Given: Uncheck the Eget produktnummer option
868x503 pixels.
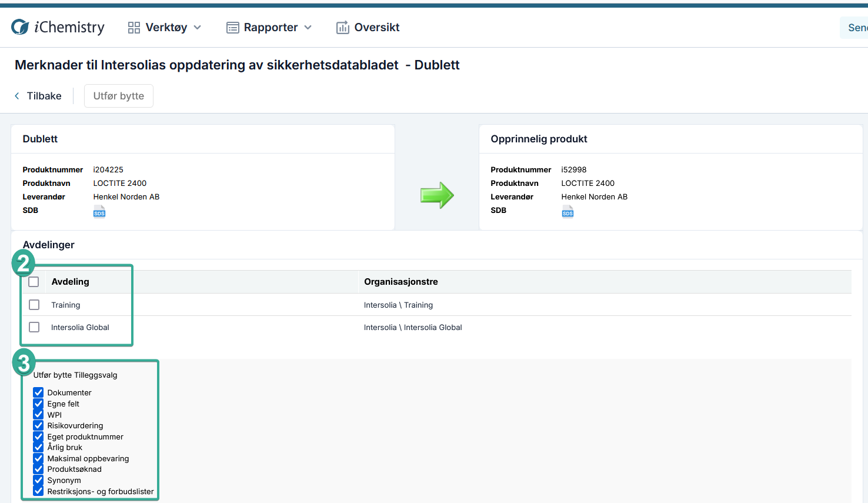Looking at the screenshot, I should pyautogui.click(x=38, y=437).
